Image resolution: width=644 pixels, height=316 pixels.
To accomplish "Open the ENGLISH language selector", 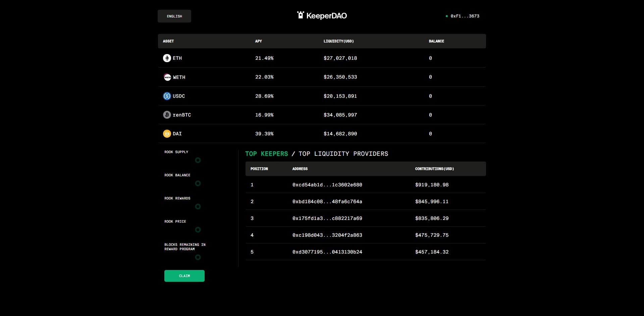I will click(174, 16).
